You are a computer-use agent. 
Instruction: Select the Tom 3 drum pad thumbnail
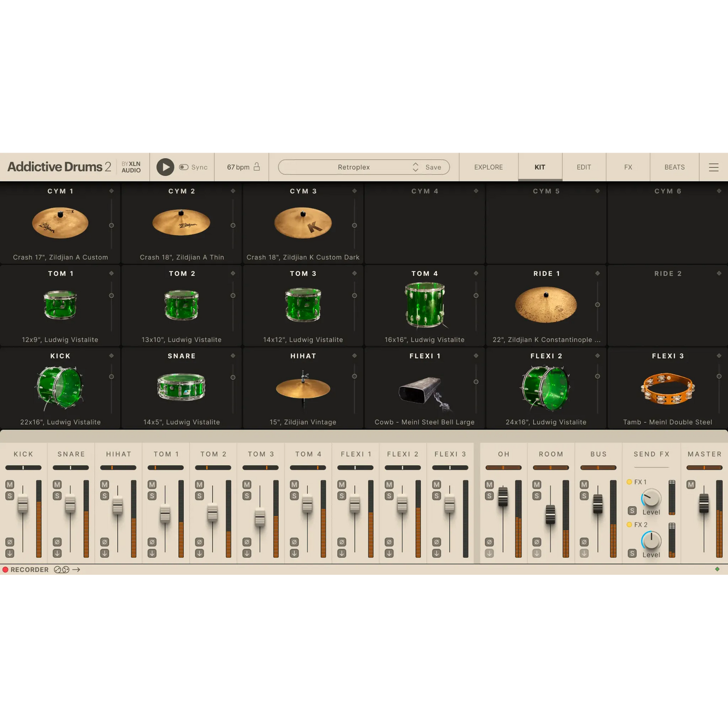[x=303, y=305]
